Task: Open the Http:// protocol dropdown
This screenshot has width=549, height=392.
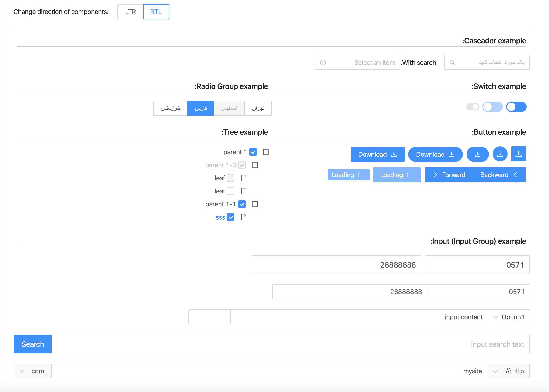Action: pyautogui.click(x=508, y=371)
